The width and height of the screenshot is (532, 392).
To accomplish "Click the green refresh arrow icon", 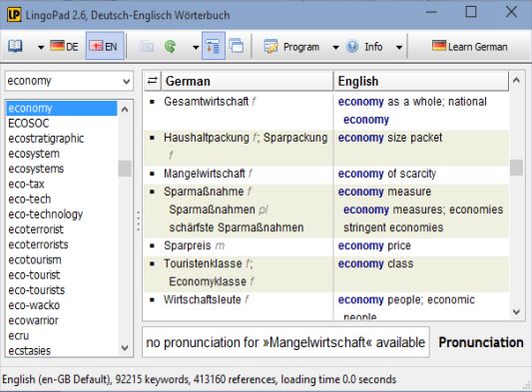I will tap(170, 47).
